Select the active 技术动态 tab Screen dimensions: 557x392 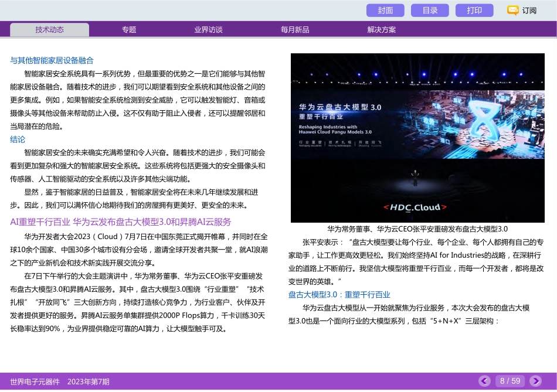[x=49, y=29]
